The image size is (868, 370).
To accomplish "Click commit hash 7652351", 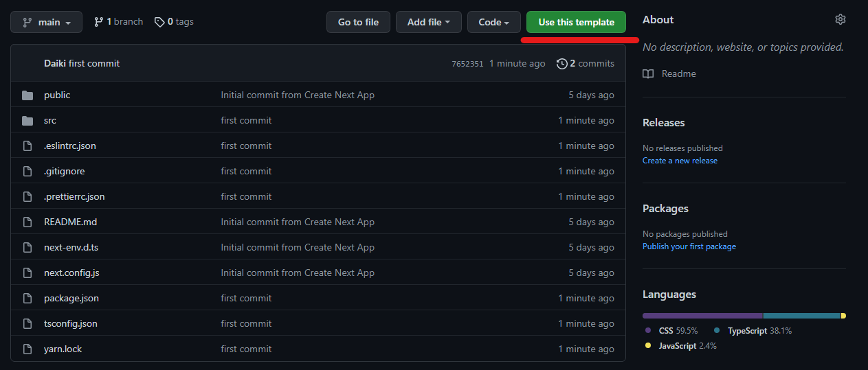I will [467, 64].
